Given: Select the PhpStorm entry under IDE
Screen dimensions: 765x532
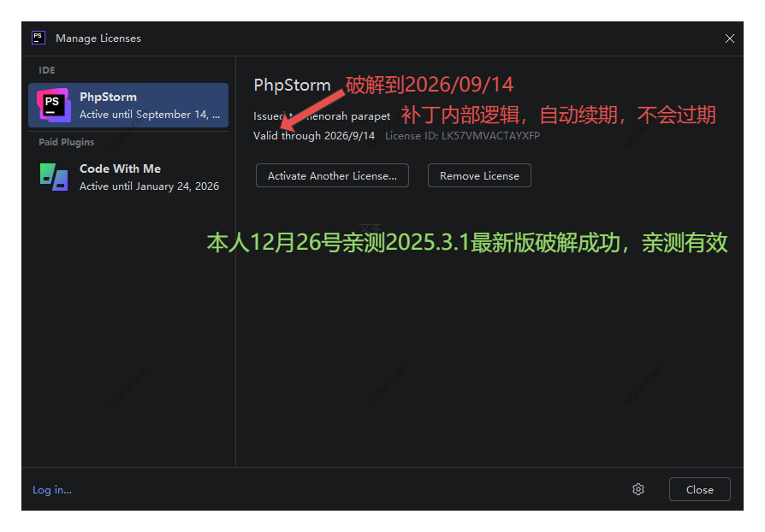Looking at the screenshot, I should 128,105.
